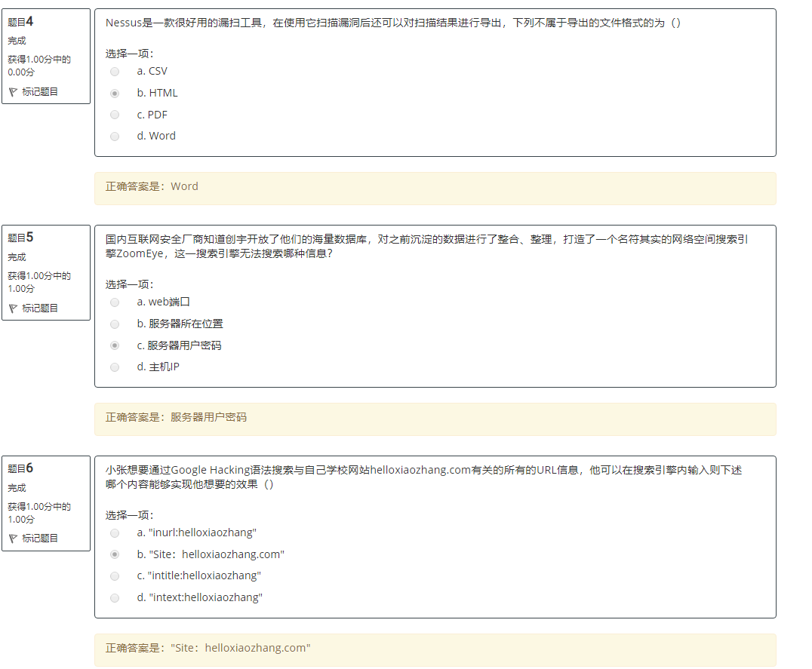Click the 正确答案 feedback box for question 4
The image size is (812, 669).
435,186
